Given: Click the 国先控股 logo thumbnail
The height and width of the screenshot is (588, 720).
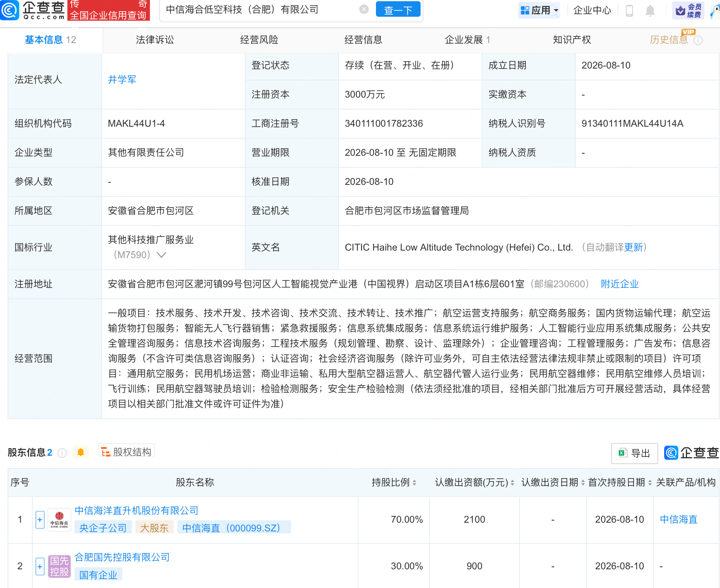Looking at the screenshot, I should point(59,566).
